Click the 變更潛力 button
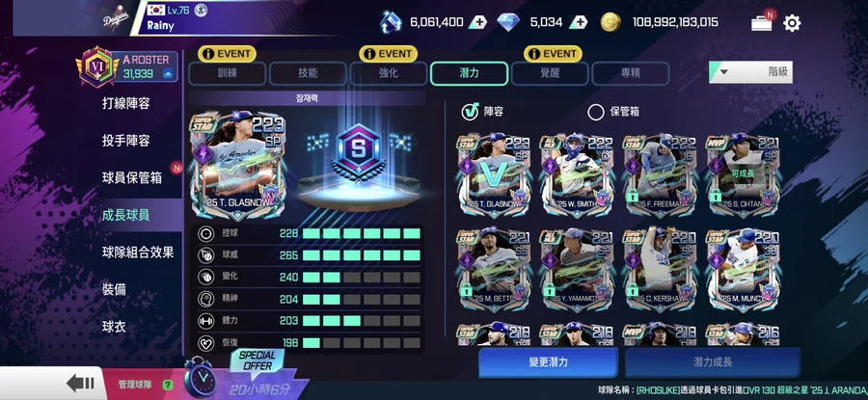Screen dimensions: 868x400 point(548,363)
